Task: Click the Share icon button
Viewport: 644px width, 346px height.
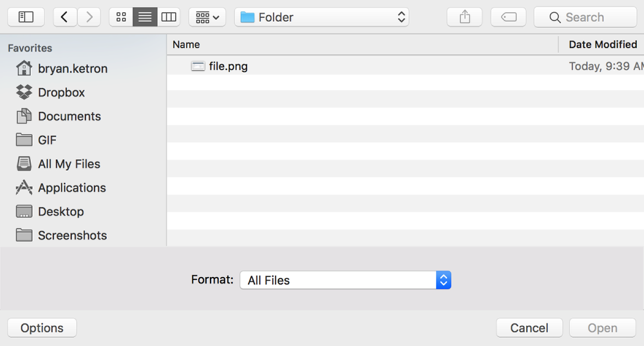Action: 464,17
